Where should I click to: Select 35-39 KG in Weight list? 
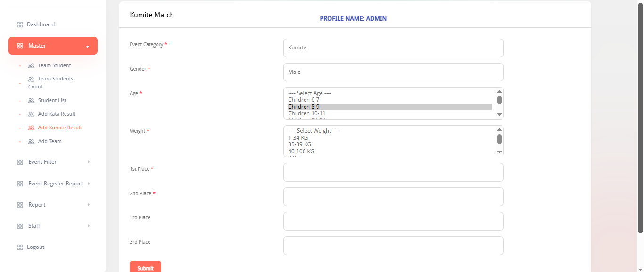coord(299,144)
